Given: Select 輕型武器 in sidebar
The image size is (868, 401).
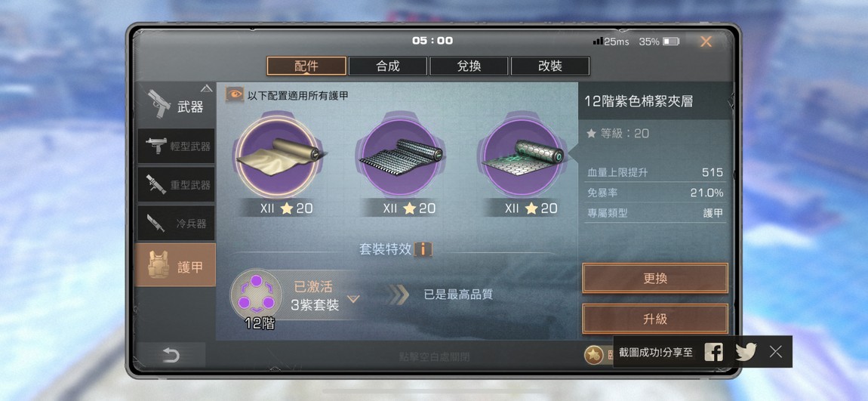Looking at the screenshot, I should [x=176, y=147].
